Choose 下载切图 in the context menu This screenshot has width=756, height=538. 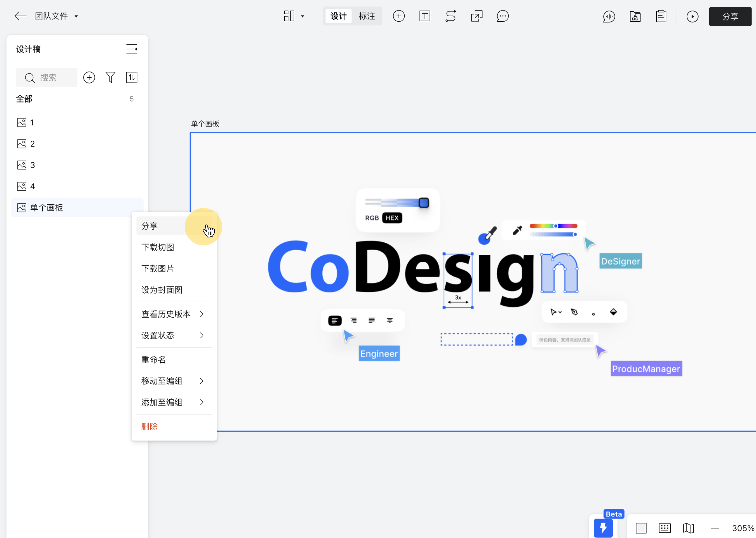tap(174, 247)
